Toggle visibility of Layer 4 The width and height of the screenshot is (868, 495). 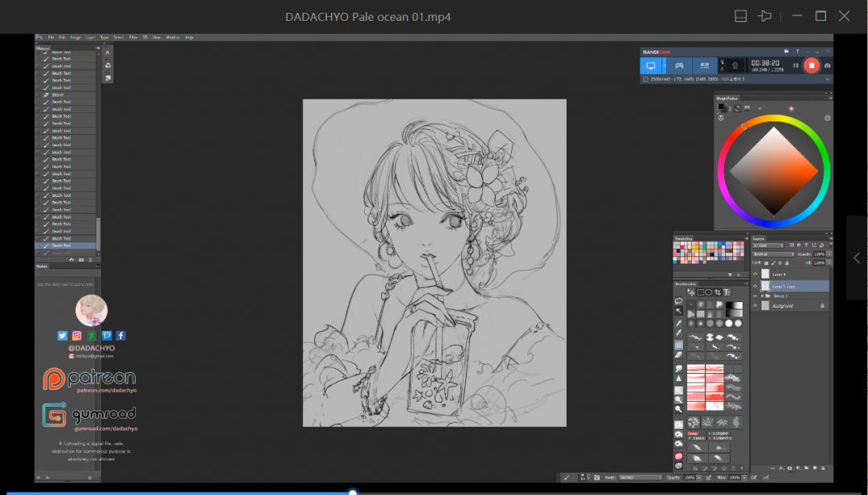click(x=755, y=274)
